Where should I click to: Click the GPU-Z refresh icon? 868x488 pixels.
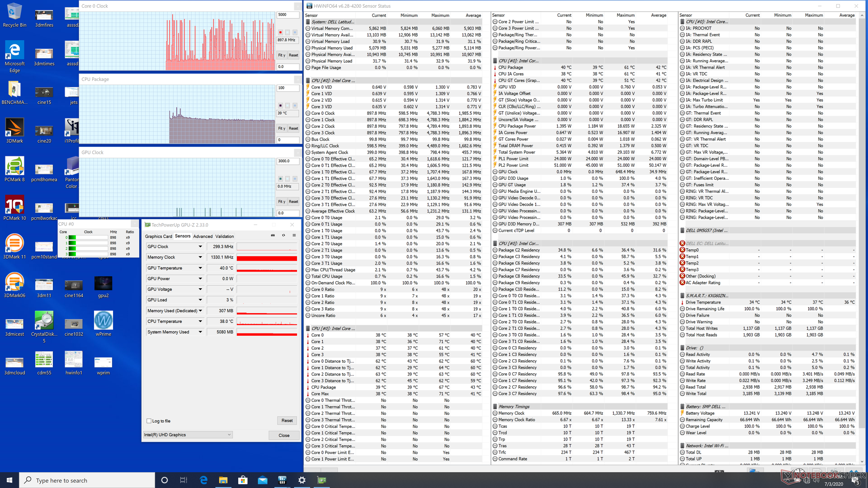tap(283, 235)
